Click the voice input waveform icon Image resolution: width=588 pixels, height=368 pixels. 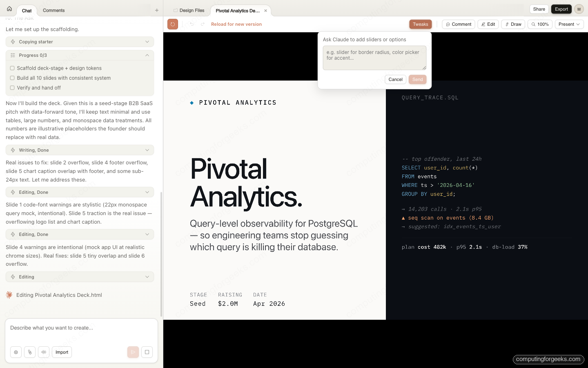point(44,352)
